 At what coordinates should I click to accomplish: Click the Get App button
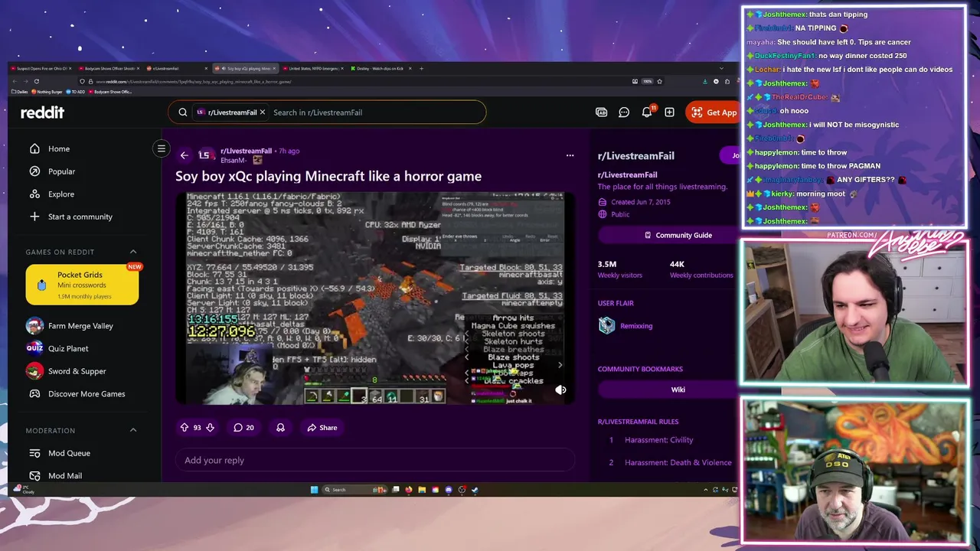(x=712, y=112)
